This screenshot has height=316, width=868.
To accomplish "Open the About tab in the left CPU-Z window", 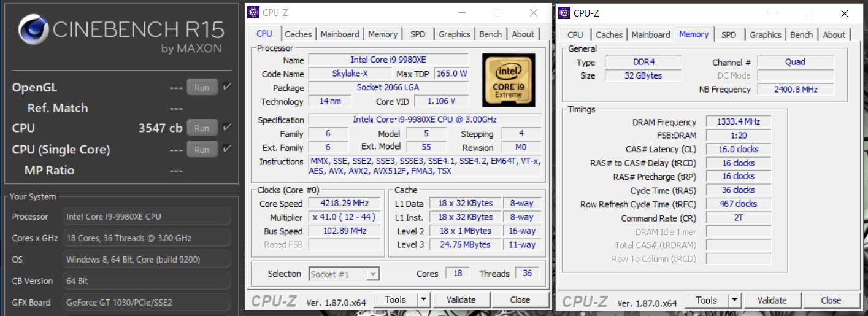I will pyautogui.click(x=523, y=34).
